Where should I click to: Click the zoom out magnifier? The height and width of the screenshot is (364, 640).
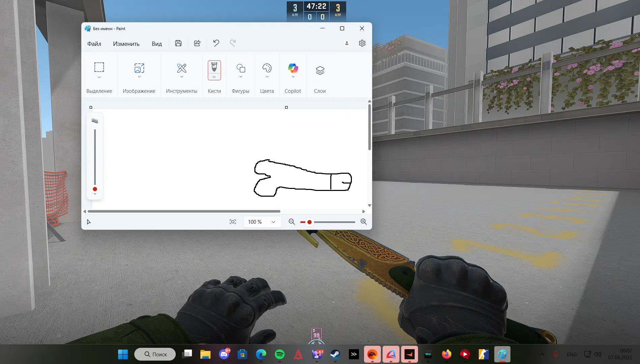(x=292, y=222)
